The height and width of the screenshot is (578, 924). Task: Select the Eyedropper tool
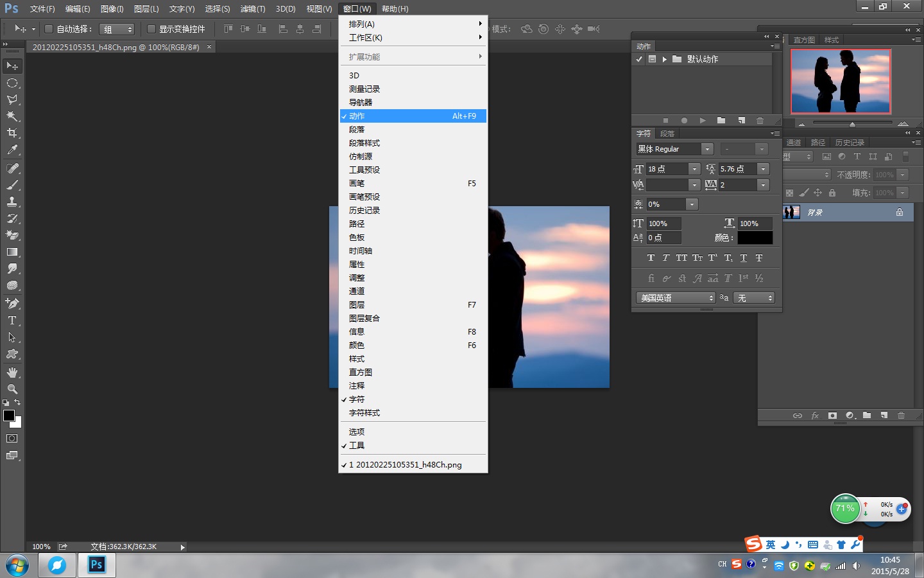click(12, 150)
